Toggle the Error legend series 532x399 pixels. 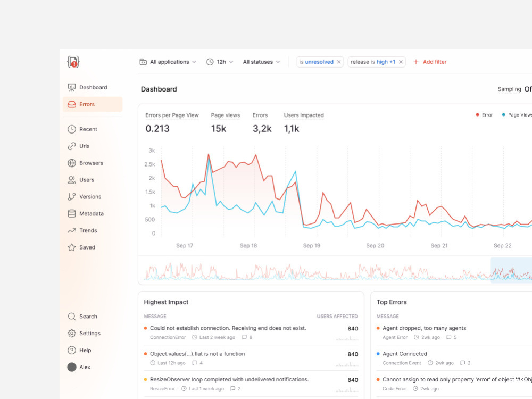point(484,115)
